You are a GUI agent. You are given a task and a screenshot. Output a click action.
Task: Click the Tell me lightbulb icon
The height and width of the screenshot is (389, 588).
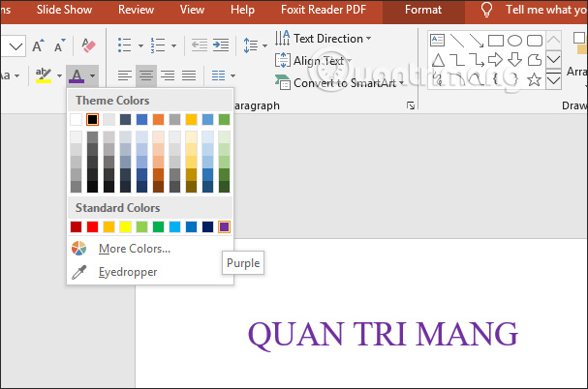(x=486, y=10)
